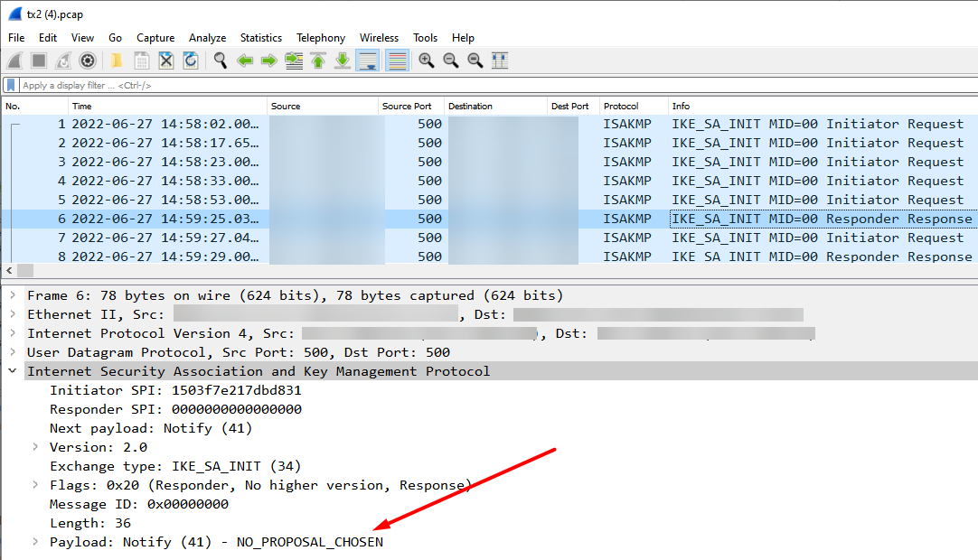Open the Statistics menu
The height and width of the screenshot is (560, 978).
pos(260,37)
